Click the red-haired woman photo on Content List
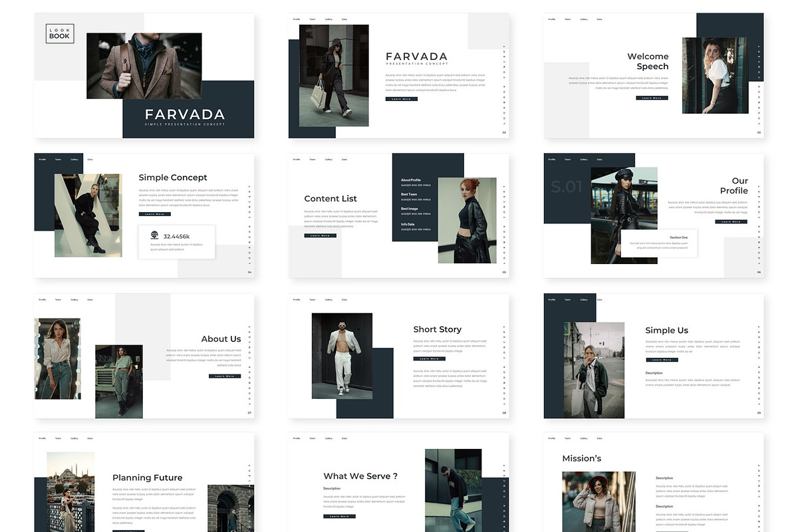This screenshot has height=532, width=798. [x=467, y=221]
